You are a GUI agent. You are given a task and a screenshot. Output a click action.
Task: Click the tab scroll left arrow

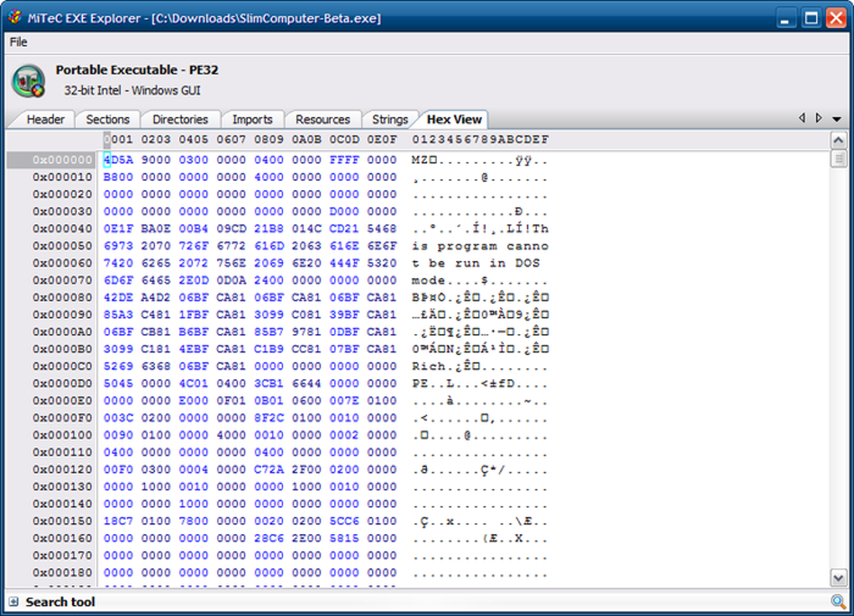pos(802,118)
